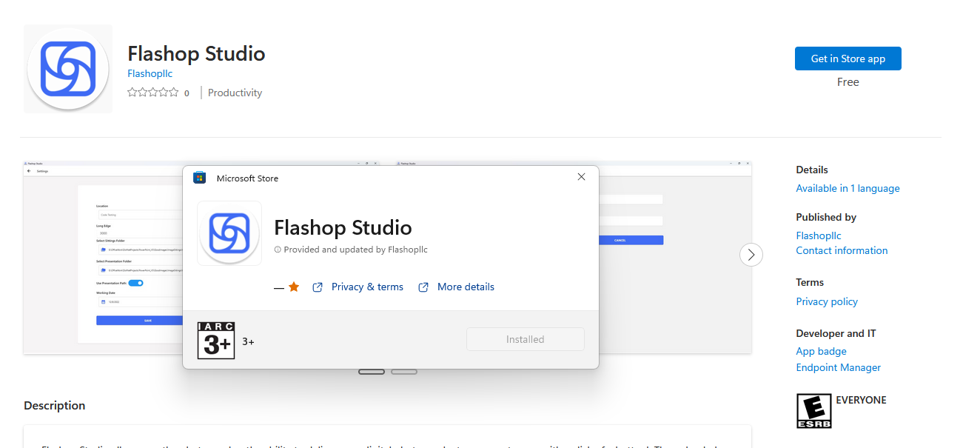Click the Flashop Studio logo in the page header

[68, 69]
